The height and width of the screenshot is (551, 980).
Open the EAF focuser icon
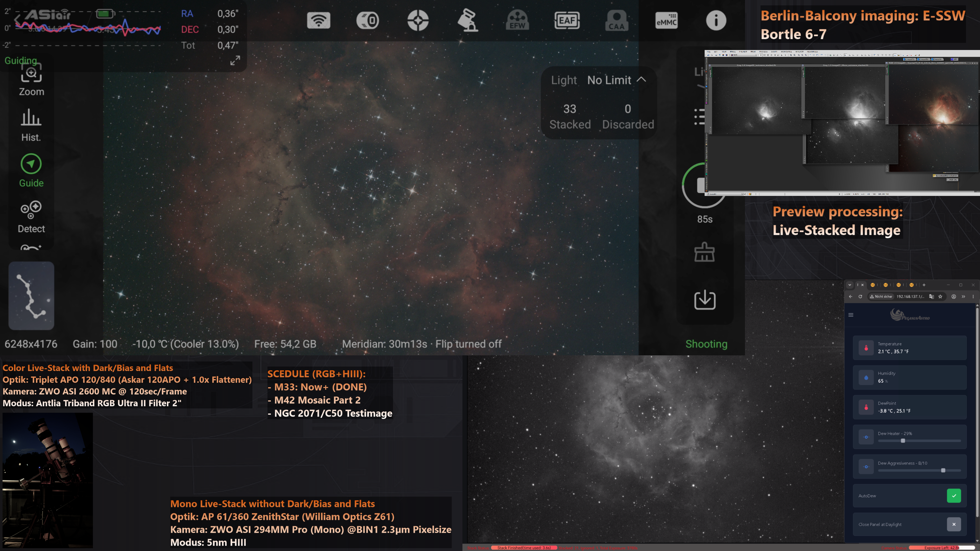[567, 20]
